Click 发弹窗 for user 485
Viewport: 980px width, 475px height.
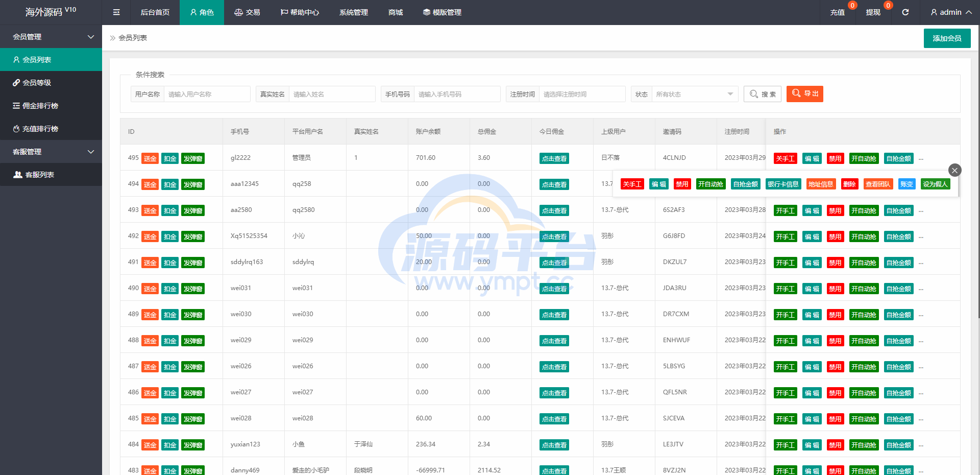(193, 419)
